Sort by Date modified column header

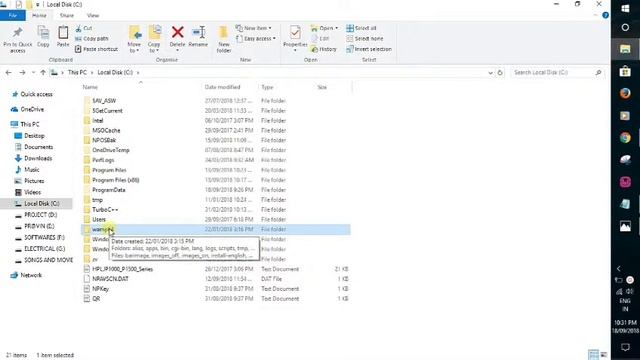pos(222,87)
